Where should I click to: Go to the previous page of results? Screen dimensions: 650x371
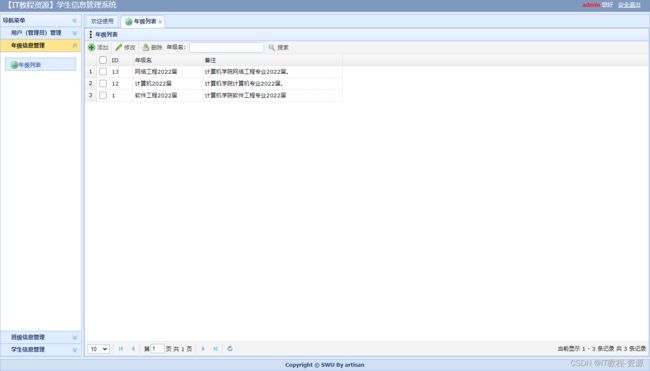coord(133,349)
